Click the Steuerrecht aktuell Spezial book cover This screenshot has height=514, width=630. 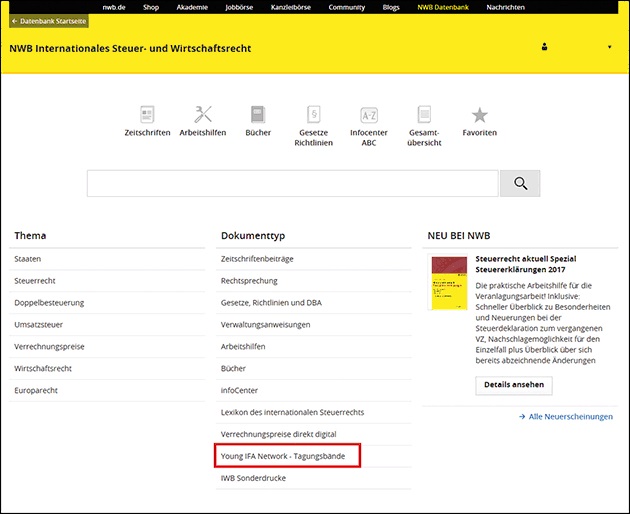(446, 283)
